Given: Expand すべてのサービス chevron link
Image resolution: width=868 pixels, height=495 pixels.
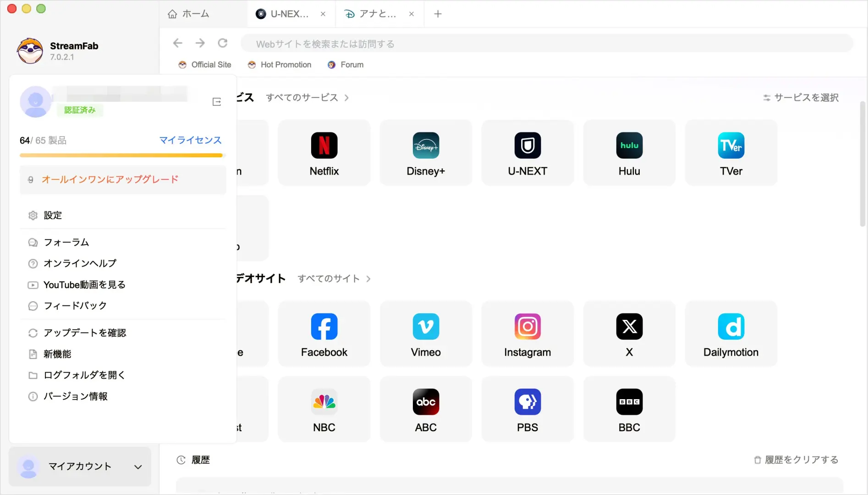Looking at the screenshot, I should [308, 98].
